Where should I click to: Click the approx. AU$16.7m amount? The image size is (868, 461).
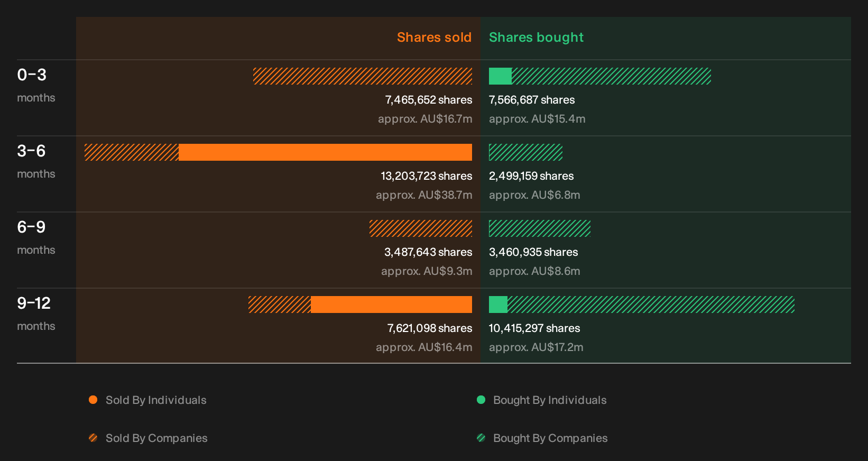[425, 119]
